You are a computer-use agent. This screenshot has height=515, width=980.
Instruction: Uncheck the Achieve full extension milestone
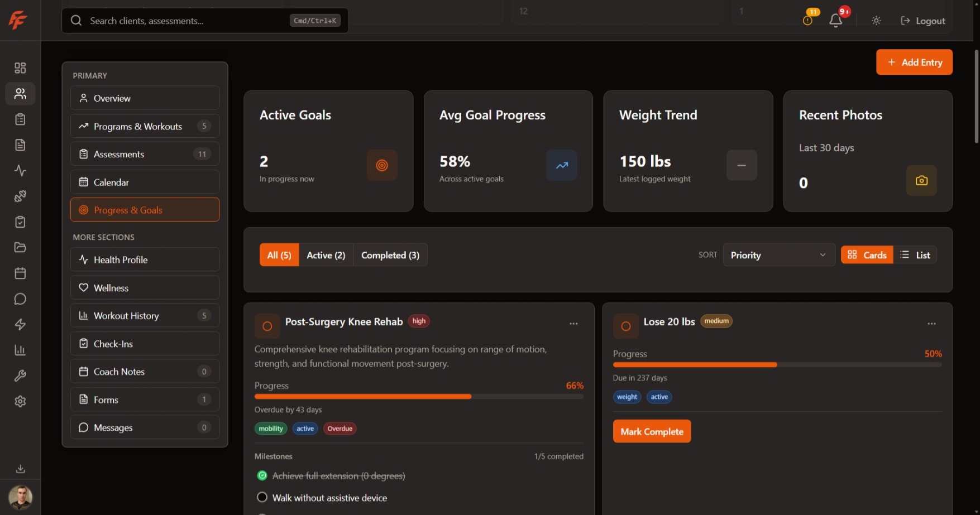coord(262,475)
